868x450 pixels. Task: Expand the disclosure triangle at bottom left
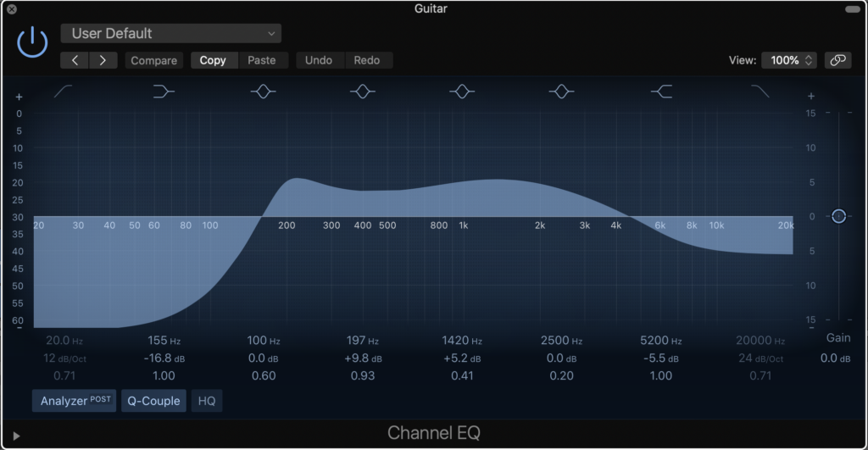click(x=16, y=436)
